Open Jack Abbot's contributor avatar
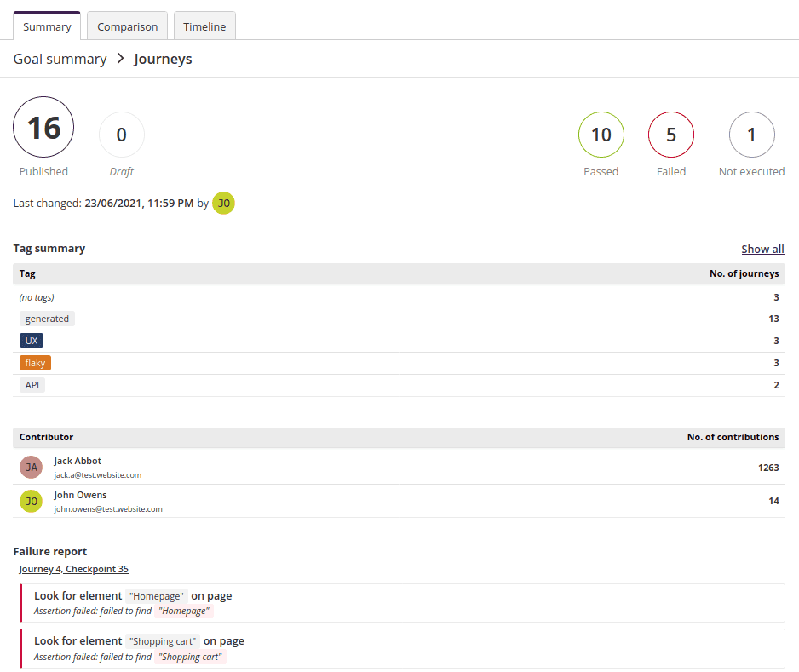799x672 pixels. pyautogui.click(x=31, y=467)
